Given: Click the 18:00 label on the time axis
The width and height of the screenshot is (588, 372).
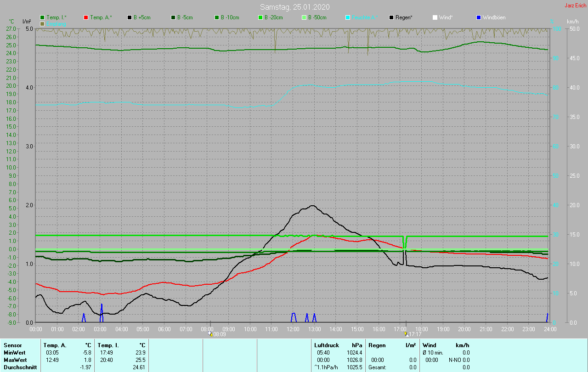Looking at the screenshot, I should click(421, 329).
